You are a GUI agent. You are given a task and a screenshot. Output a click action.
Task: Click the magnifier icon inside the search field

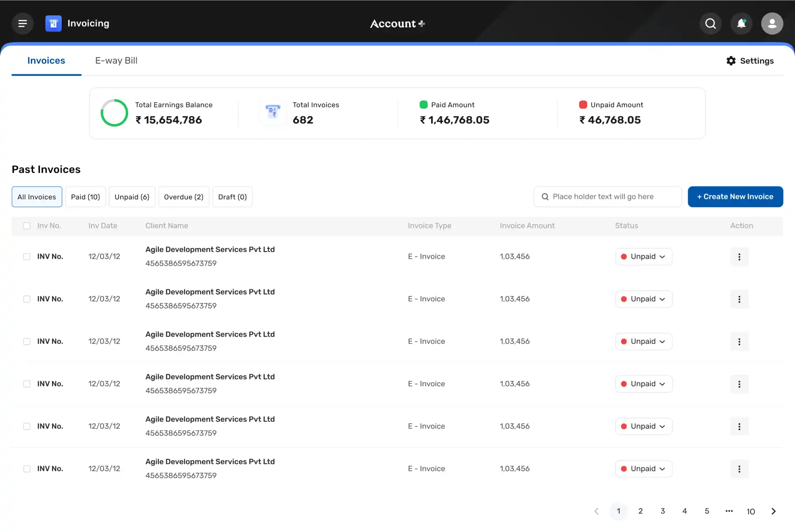coord(545,197)
